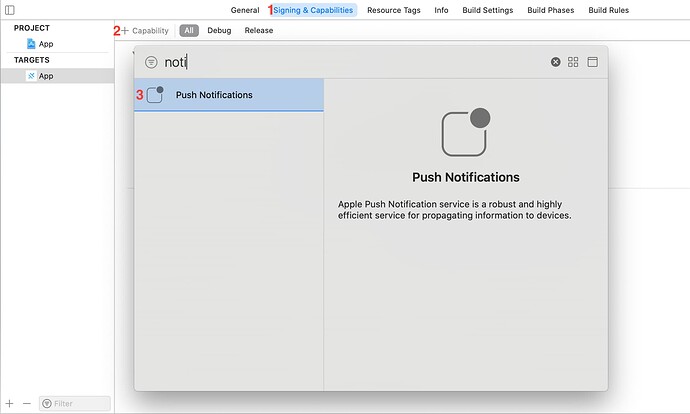Screen dimensions: 690x414
Task: Click the PROJECT section header
Action: tap(32, 28)
